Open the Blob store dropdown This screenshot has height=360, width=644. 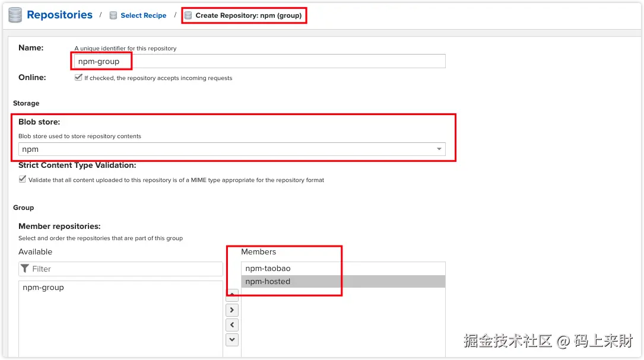click(x=231, y=149)
